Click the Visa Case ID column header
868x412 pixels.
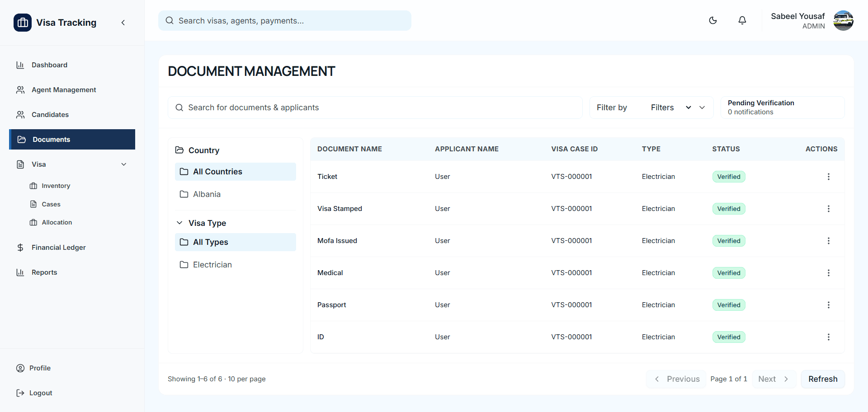click(x=574, y=149)
